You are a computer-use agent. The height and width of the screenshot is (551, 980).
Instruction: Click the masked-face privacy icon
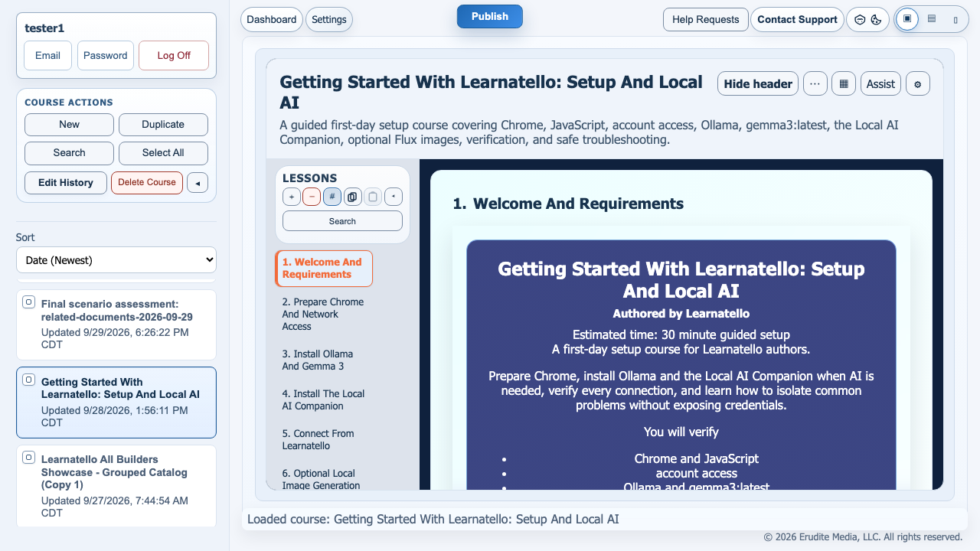click(x=860, y=20)
